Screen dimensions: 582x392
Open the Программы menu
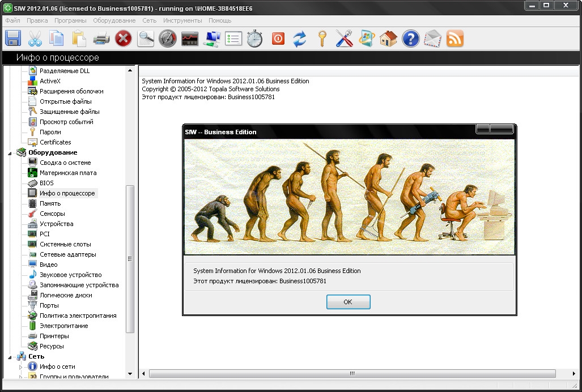pos(71,20)
